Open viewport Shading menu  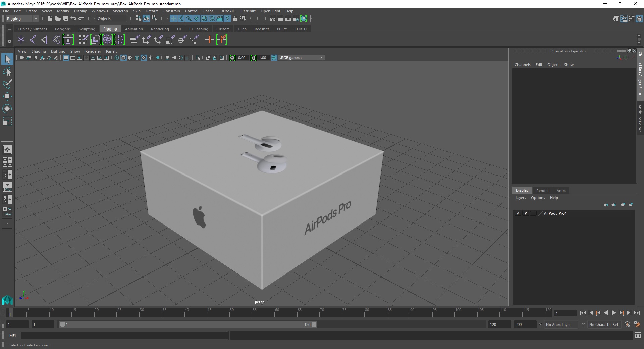39,51
